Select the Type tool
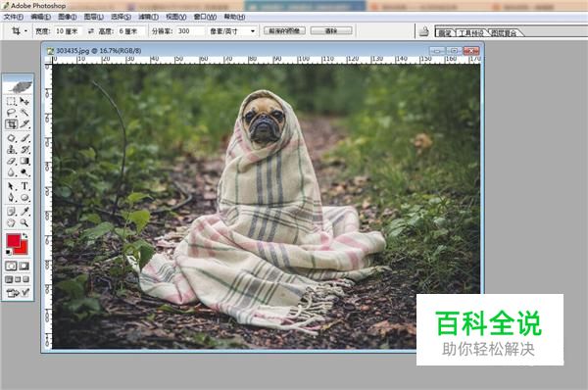 pyautogui.click(x=24, y=186)
